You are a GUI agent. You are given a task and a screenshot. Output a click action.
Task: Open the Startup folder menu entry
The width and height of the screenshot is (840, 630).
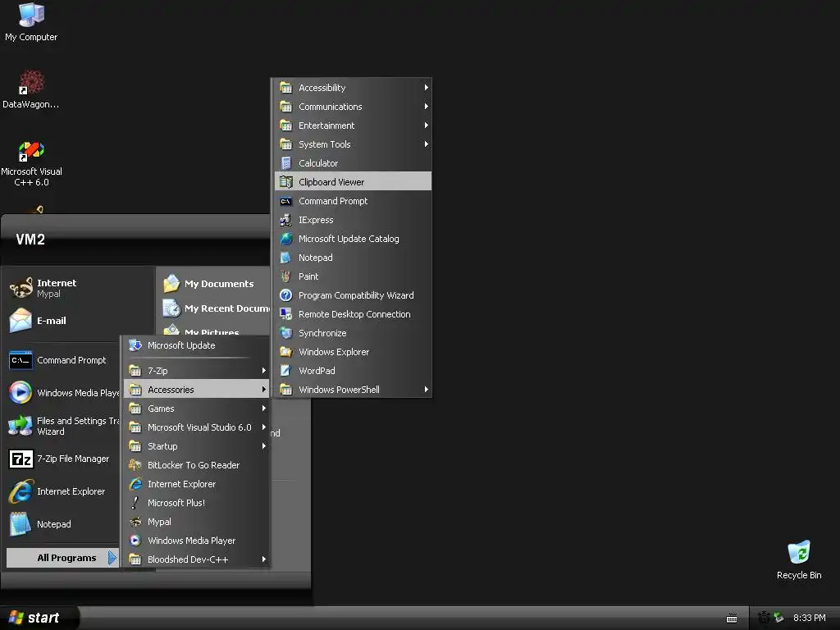(197, 446)
